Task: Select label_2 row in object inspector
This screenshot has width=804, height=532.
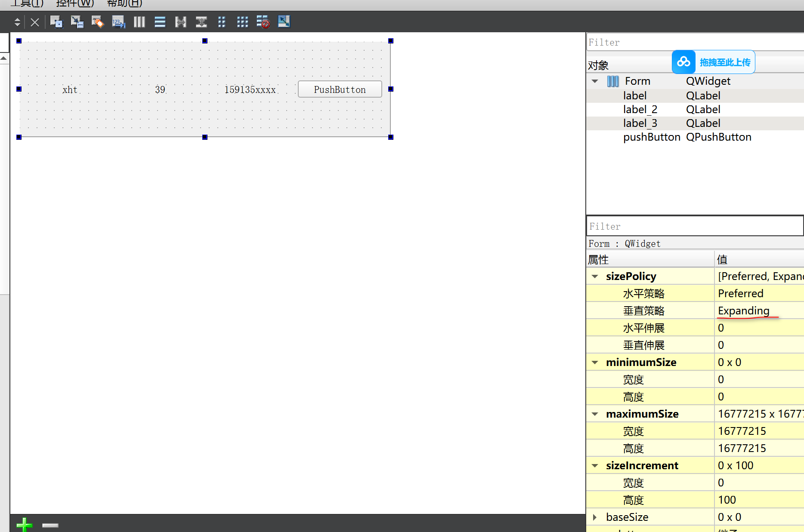Action: pos(695,109)
